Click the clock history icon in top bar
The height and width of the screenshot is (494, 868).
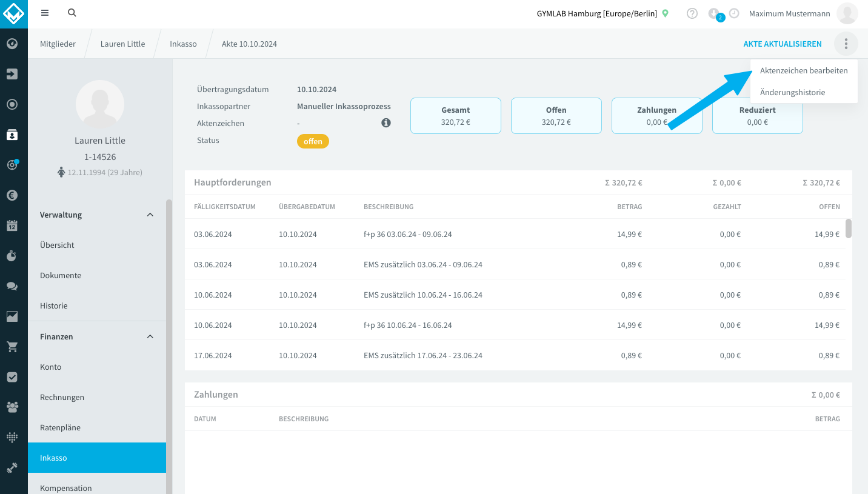[x=734, y=13]
